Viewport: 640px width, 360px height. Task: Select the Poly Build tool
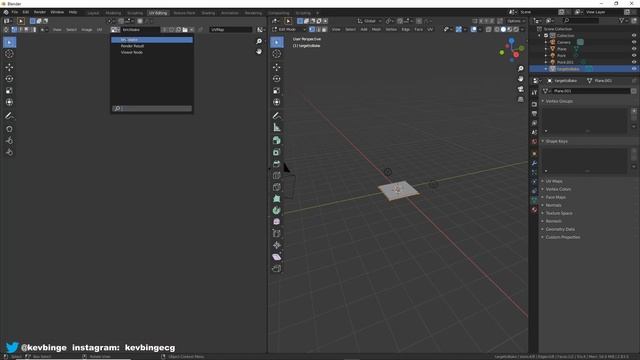coord(277,199)
